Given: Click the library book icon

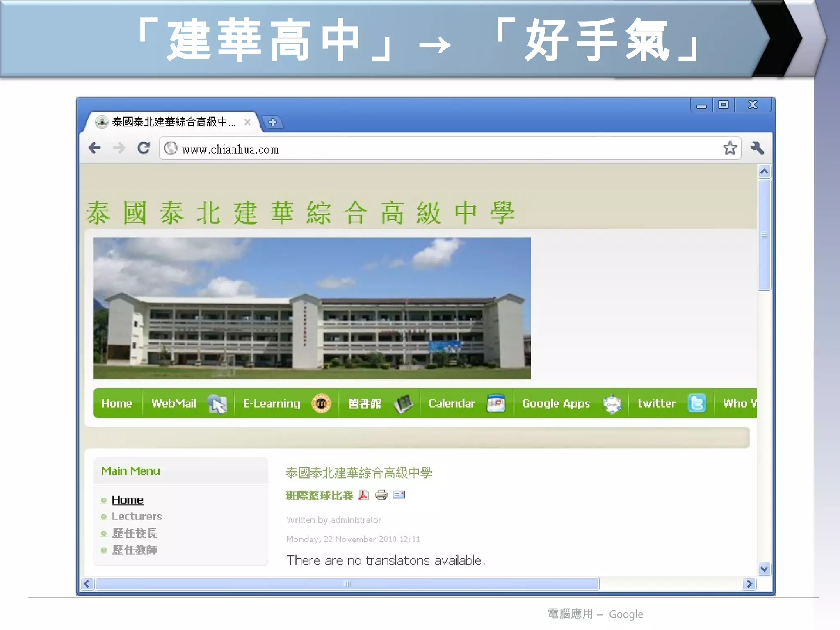Looking at the screenshot, I should coord(404,404).
